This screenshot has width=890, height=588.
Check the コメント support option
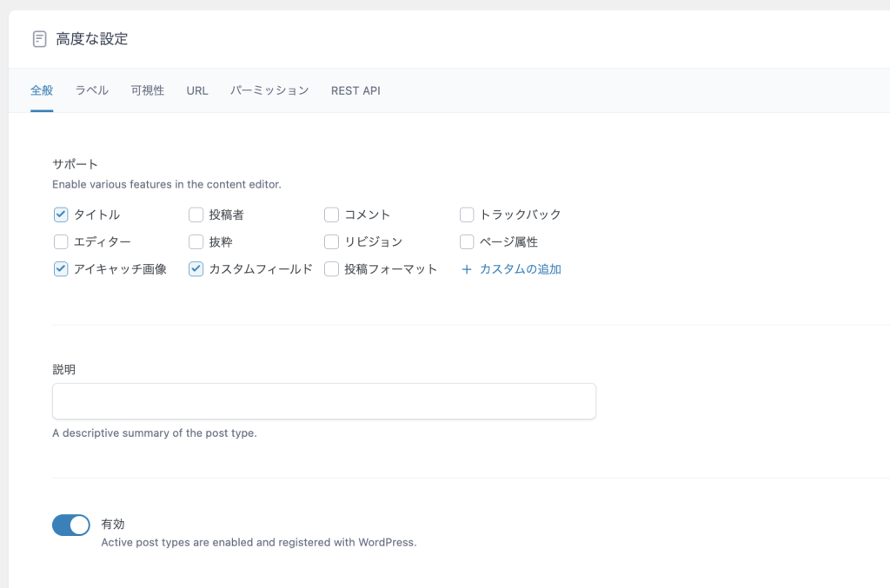331,215
